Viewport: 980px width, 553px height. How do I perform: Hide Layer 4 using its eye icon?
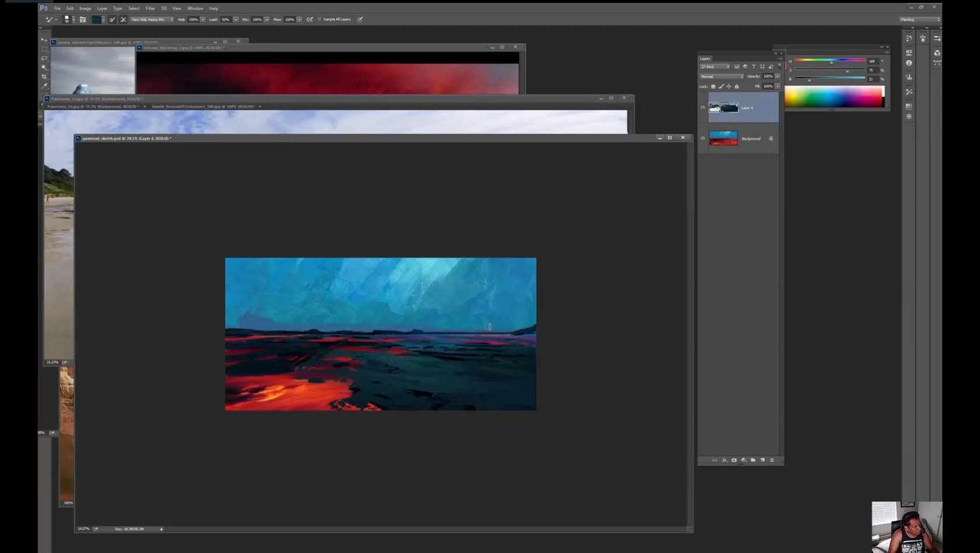coord(702,107)
